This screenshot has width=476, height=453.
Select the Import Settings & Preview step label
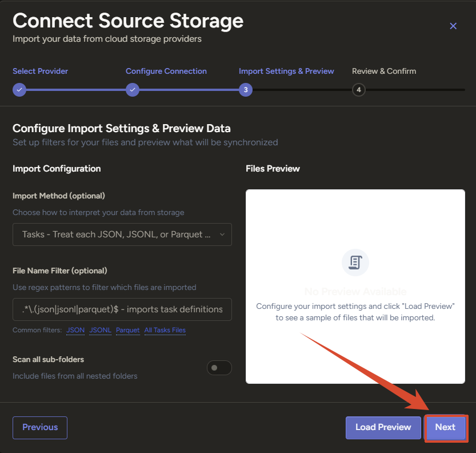click(x=286, y=71)
